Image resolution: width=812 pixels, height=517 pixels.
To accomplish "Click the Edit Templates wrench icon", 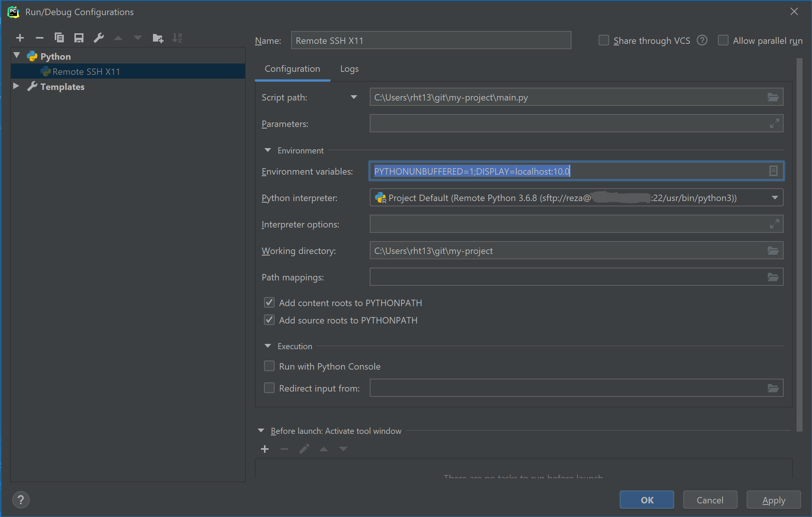I will (x=99, y=38).
